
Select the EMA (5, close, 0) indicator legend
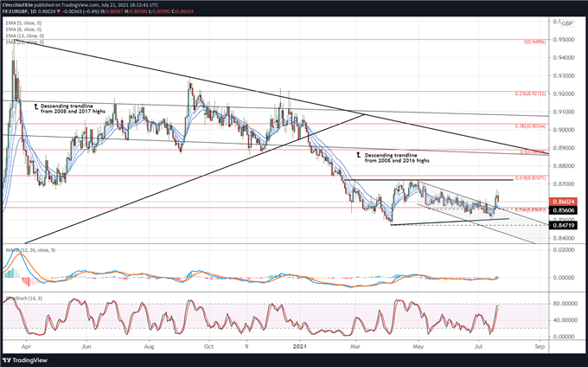[x=23, y=23]
